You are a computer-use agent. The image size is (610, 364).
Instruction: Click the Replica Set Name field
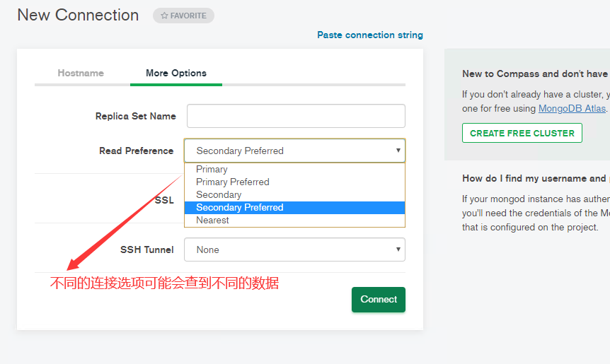[x=295, y=116]
